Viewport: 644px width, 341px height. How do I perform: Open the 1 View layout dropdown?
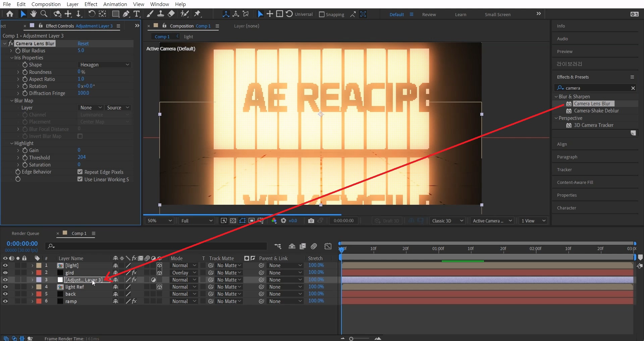[x=533, y=221]
